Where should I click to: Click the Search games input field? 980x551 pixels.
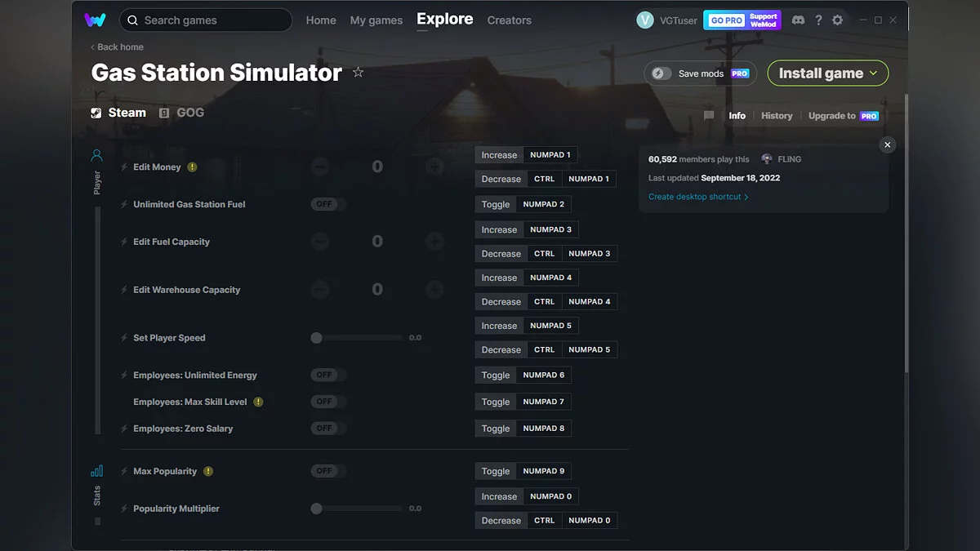tap(204, 20)
